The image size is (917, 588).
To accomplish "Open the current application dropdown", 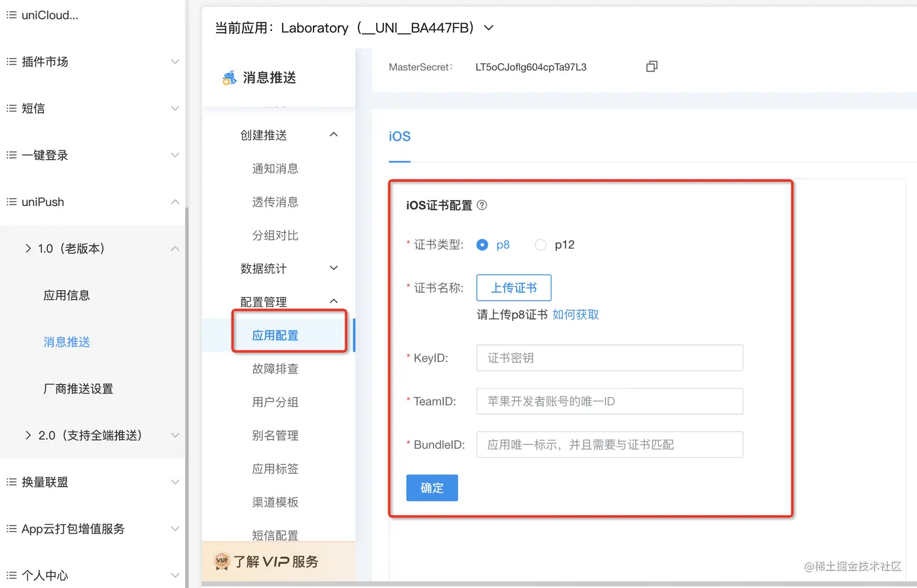I will coord(489,28).
